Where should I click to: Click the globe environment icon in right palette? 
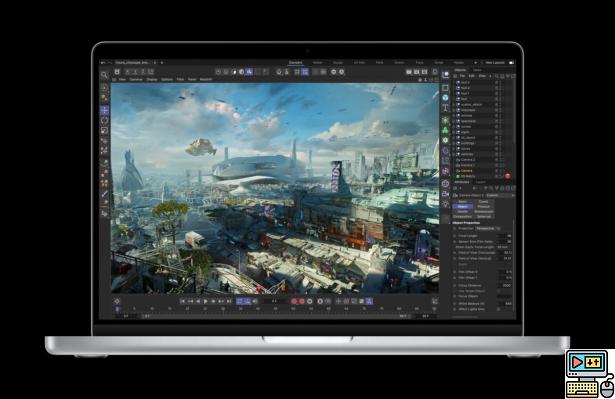tap(446, 184)
